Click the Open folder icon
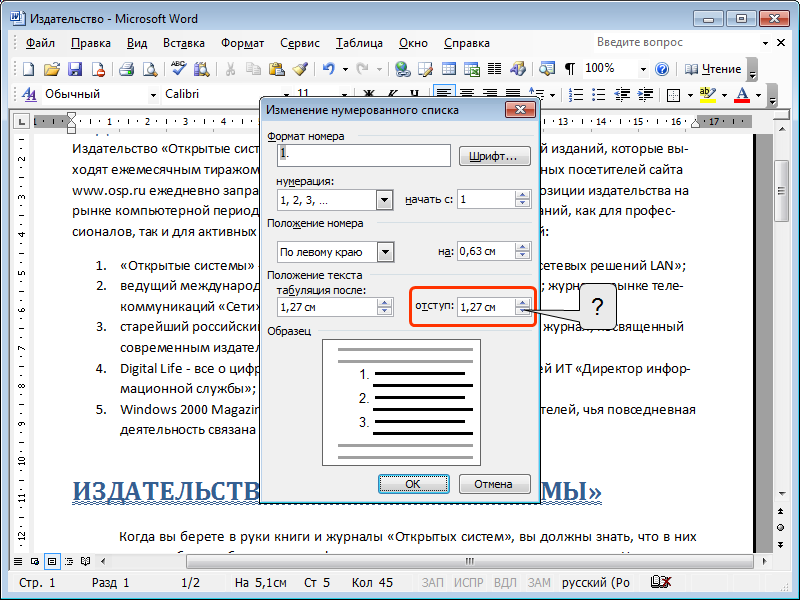This screenshot has height=600, width=800. 52,69
